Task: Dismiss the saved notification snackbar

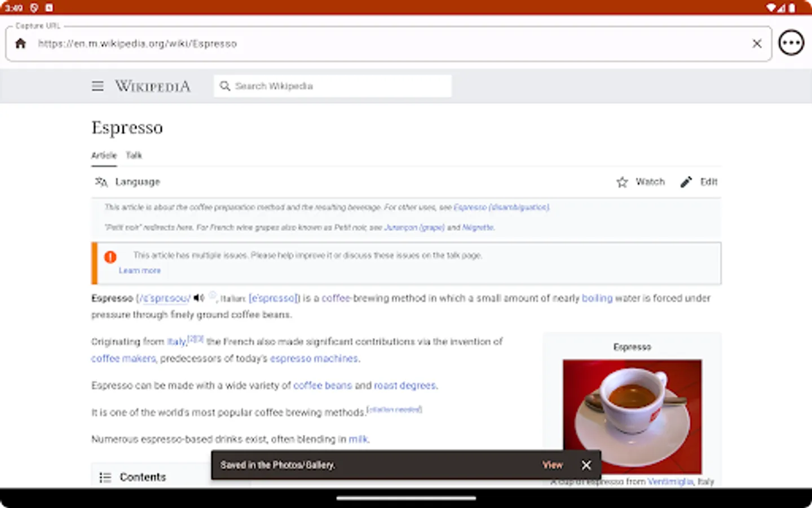Action: point(586,465)
